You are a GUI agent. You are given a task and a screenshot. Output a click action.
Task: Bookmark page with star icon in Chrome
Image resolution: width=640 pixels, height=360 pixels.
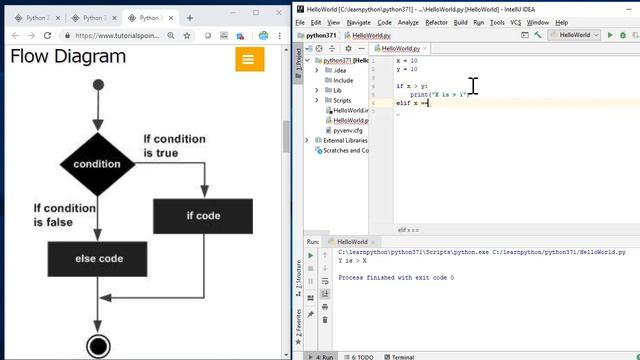[x=187, y=36]
